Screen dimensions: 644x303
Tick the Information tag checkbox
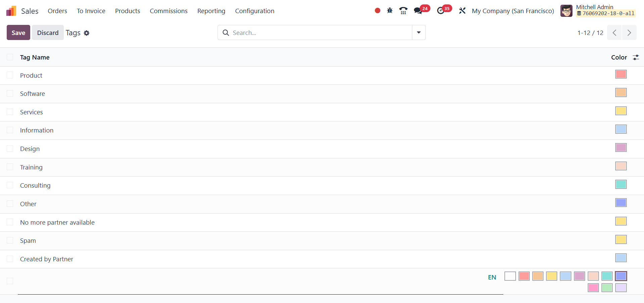point(10,130)
